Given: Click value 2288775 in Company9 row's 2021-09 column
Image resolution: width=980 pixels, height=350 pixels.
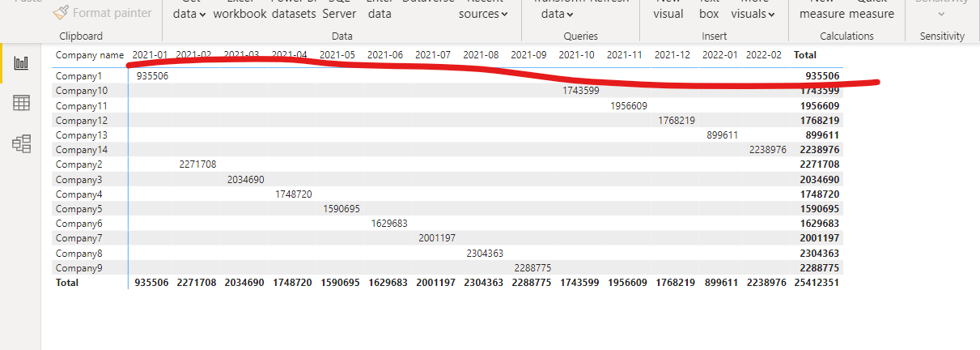Looking at the screenshot, I should 532,267.
